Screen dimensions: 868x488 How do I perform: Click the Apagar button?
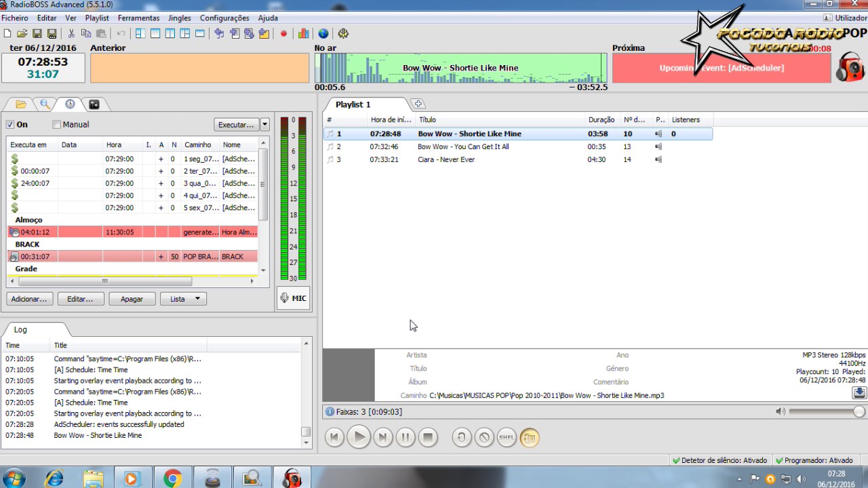pos(132,299)
